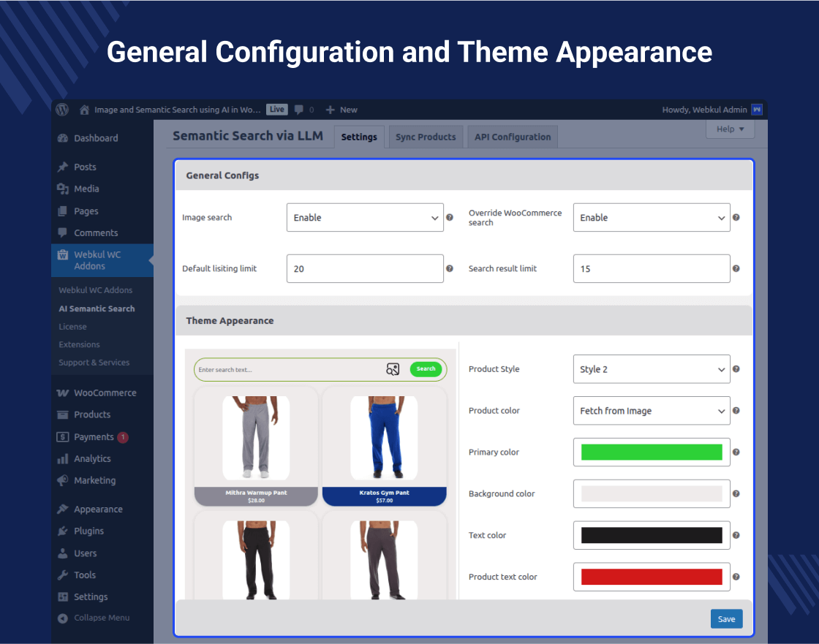Click Mithra Warmup Pant product thumbnail
The height and width of the screenshot is (644, 819).
[x=256, y=438]
